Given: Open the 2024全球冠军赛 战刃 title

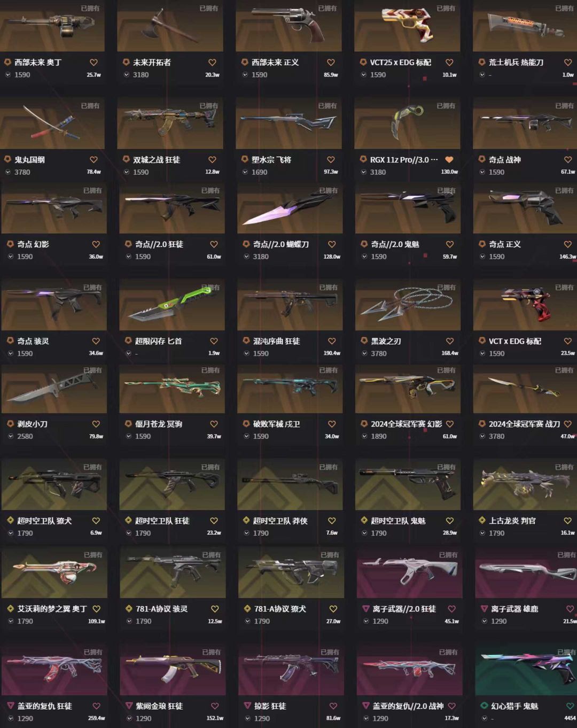Looking at the screenshot, I should point(524,424).
